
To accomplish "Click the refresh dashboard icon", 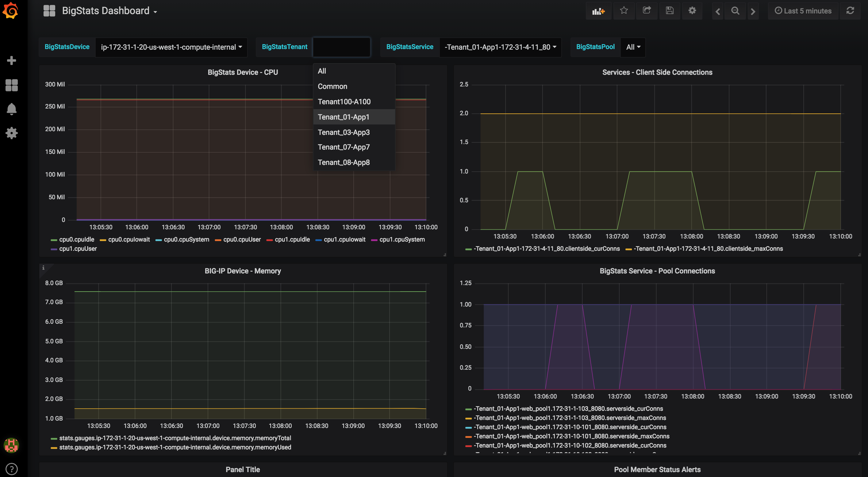I will (x=850, y=11).
